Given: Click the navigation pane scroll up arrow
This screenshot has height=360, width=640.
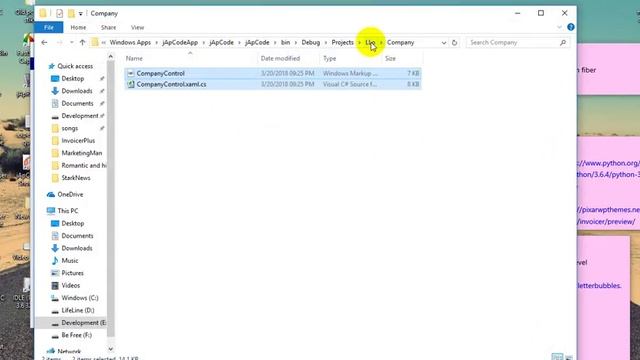Looking at the screenshot, I should tap(111, 56).
